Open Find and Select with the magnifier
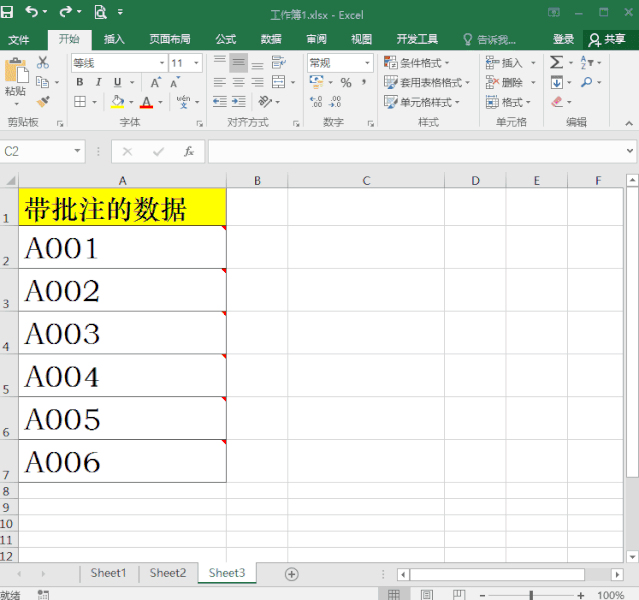Viewport: 639px width, 600px height. [586, 82]
